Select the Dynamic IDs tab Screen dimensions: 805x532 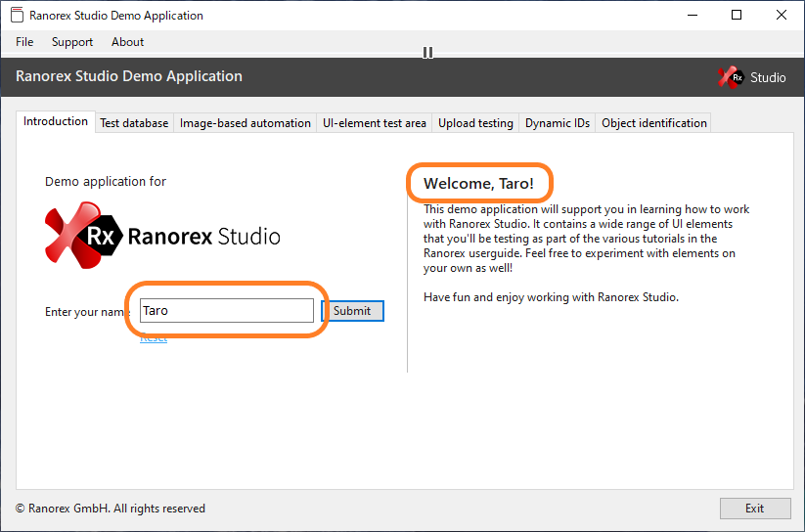pyautogui.click(x=557, y=123)
